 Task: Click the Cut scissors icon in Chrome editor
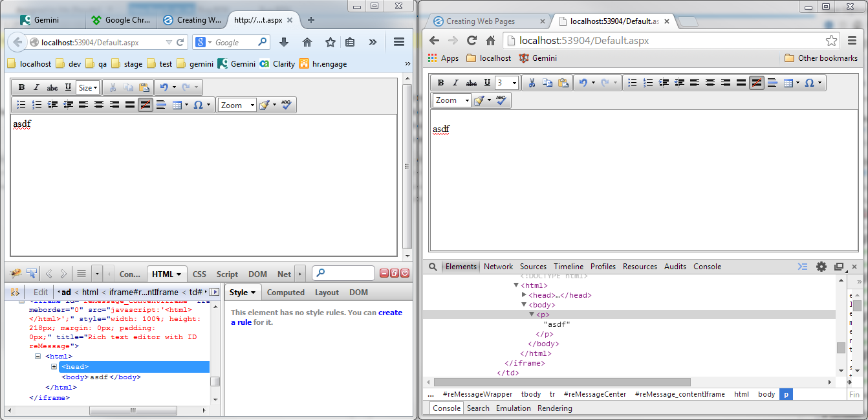532,83
